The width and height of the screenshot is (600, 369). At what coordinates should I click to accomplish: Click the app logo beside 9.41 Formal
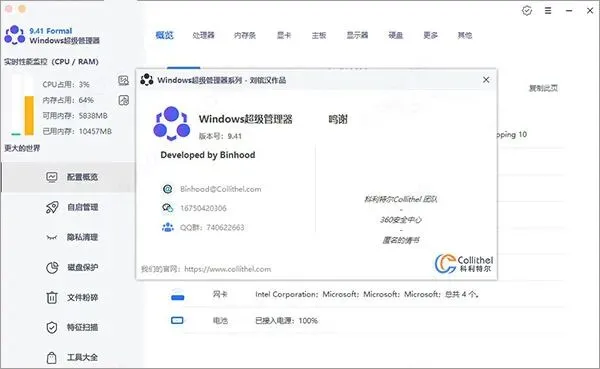(15, 35)
